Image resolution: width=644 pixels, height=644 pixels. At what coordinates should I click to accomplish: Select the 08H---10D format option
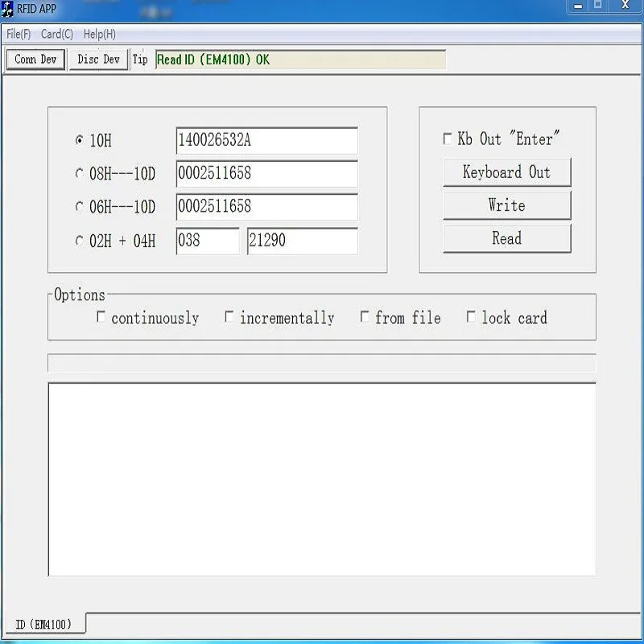(79, 173)
